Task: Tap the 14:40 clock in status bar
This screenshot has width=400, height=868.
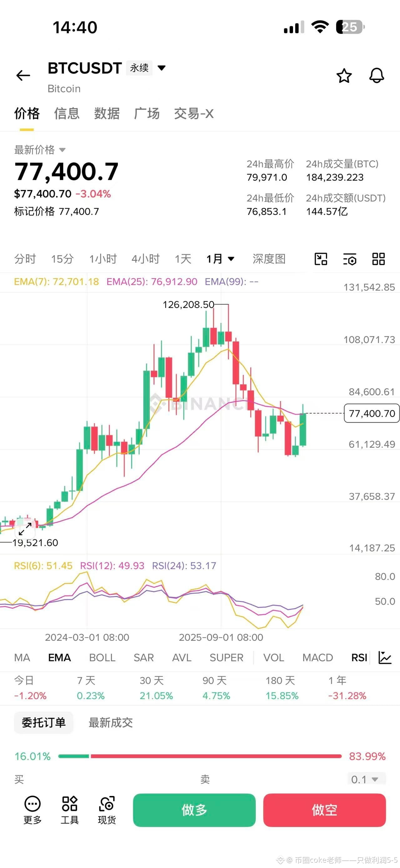Action: click(x=75, y=27)
